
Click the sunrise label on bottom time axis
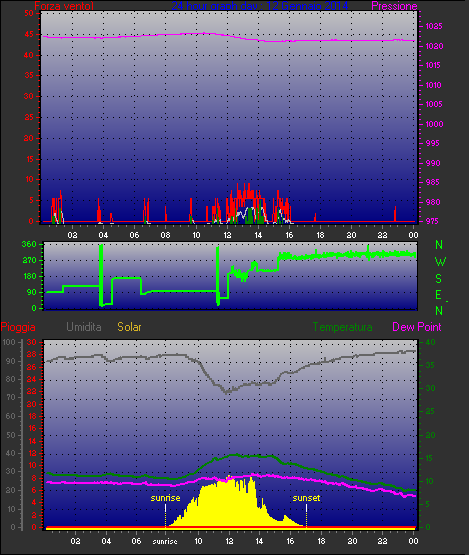coord(165,541)
